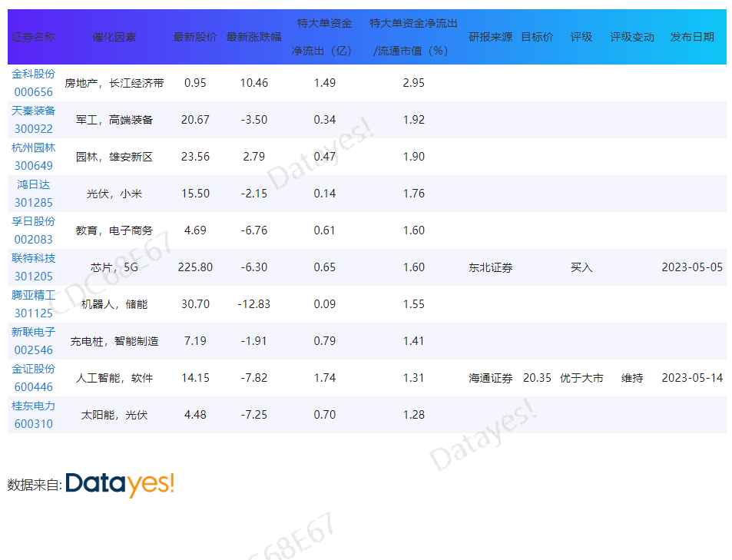Click the outflow ratio value 2.95
This screenshot has height=560, width=732.
tap(413, 83)
